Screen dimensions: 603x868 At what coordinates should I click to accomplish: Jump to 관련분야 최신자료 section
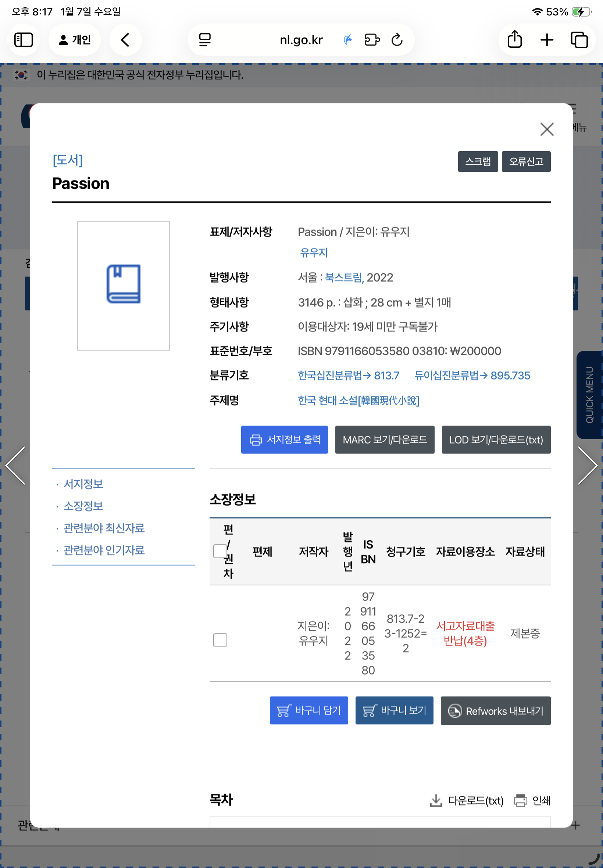point(104,528)
